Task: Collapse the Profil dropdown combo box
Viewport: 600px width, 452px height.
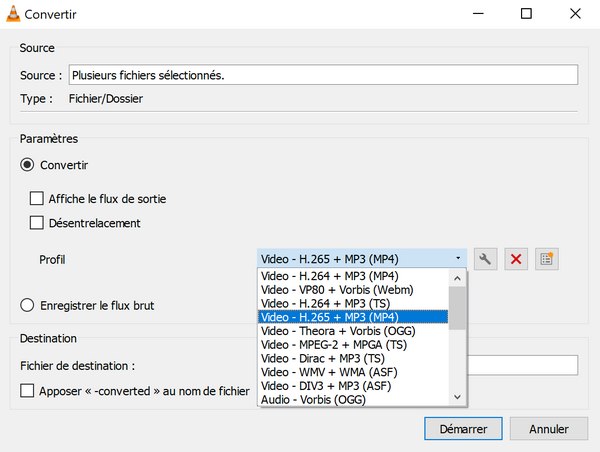Action: point(362,259)
